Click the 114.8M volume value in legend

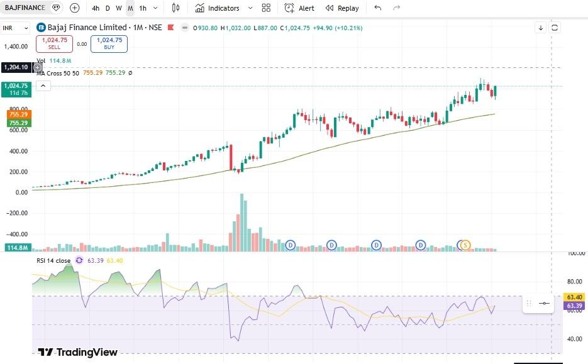click(60, 61)
